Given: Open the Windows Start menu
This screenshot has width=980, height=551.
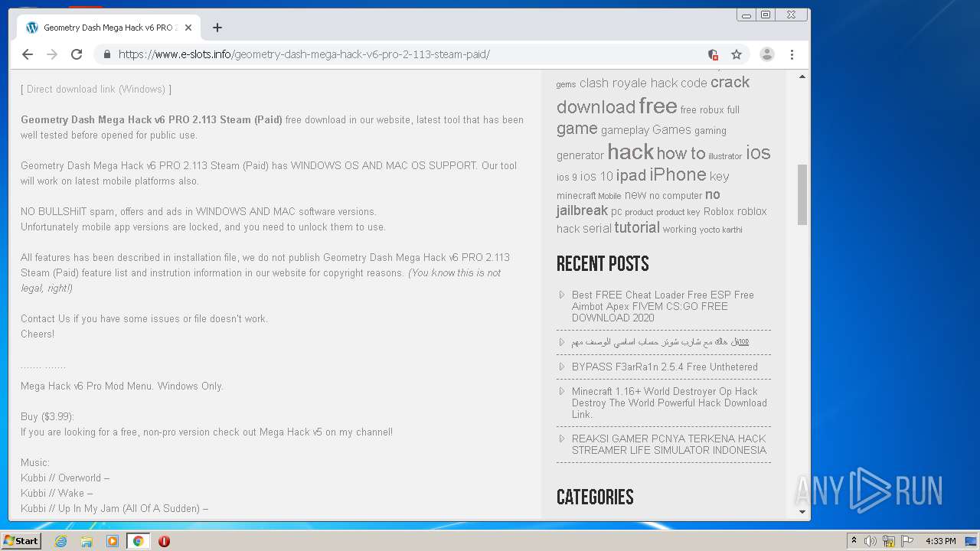Looking at the screenshot, I should [21, 540].
